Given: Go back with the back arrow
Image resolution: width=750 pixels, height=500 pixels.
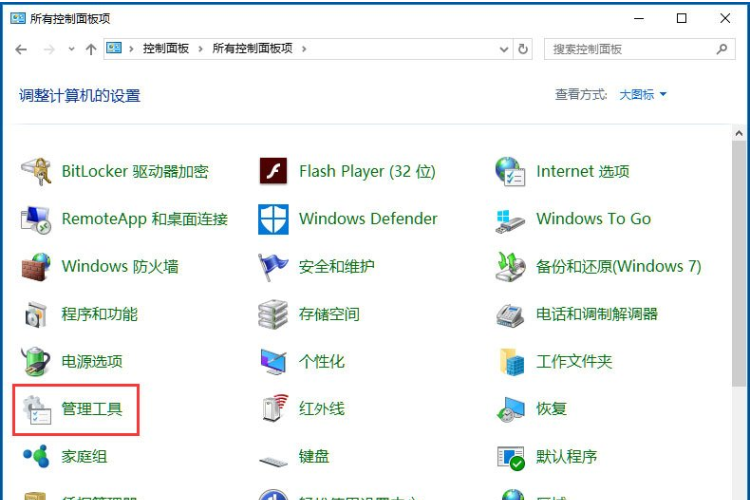Looking at the screenshot, I should [21, 49].
